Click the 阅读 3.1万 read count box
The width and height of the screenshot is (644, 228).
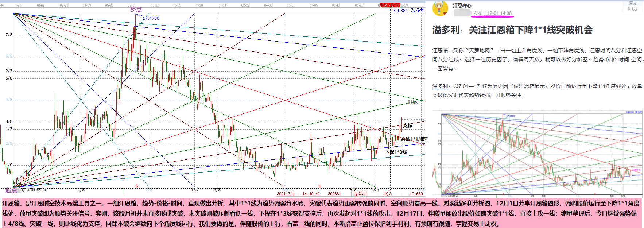click(632, 6)
